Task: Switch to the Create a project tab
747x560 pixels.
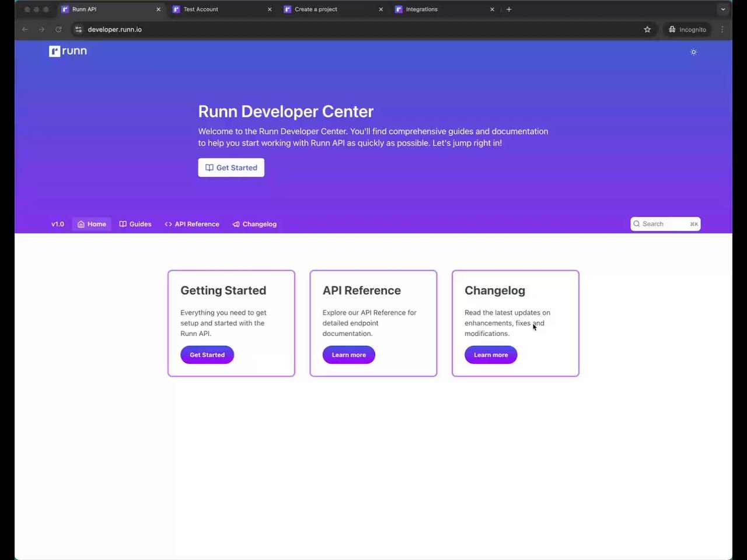Action: click(333, 9)
